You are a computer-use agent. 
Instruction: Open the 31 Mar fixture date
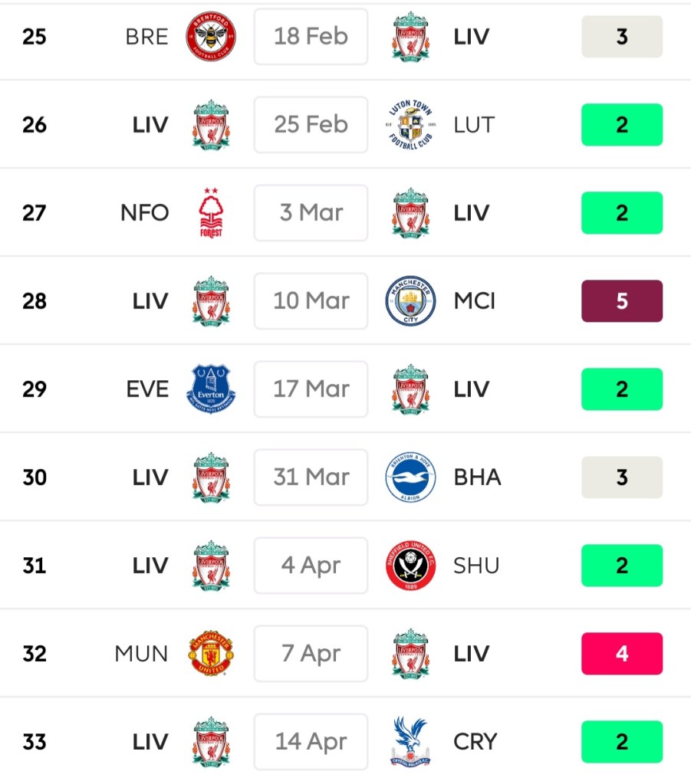point(311,477)
